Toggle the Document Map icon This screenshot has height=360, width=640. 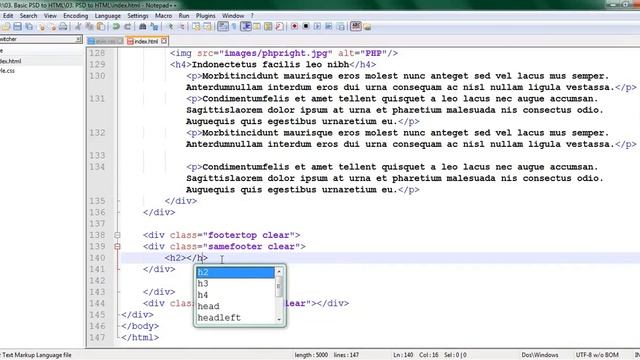click(268, 27)
